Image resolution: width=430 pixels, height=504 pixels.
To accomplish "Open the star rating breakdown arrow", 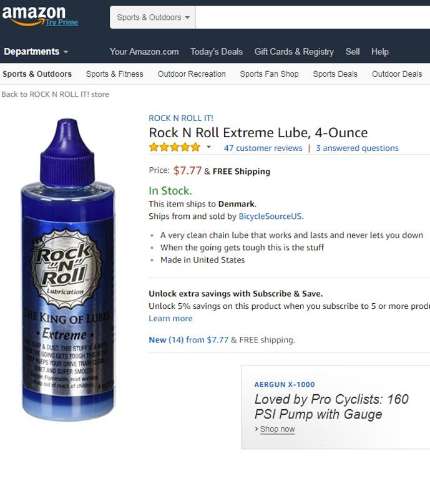I will [x=208, y=148].
